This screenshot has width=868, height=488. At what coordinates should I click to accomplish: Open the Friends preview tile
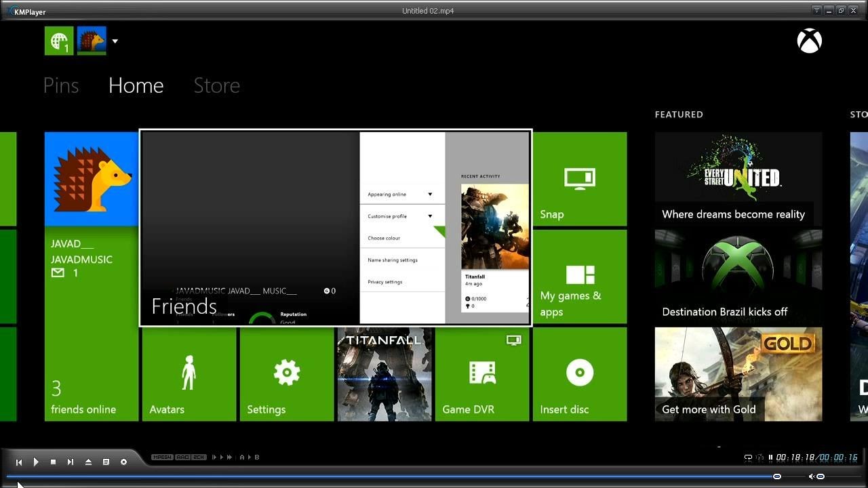(x=336, y=228)
